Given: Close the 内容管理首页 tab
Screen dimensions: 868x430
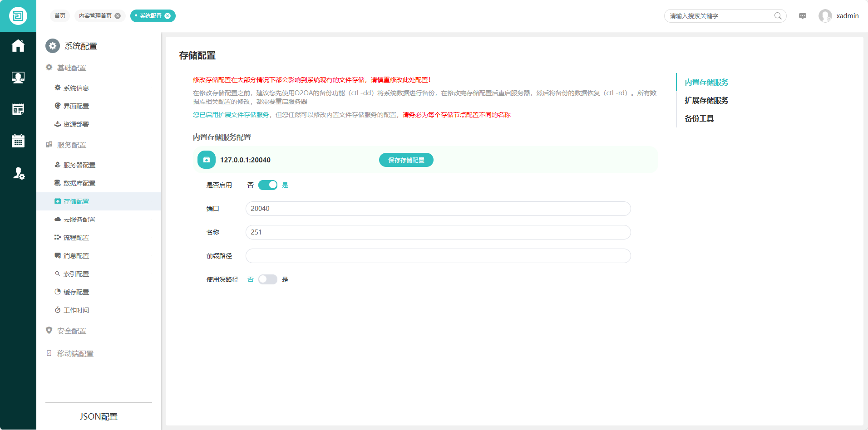Looking at the screenshot, I should (118, 16).
